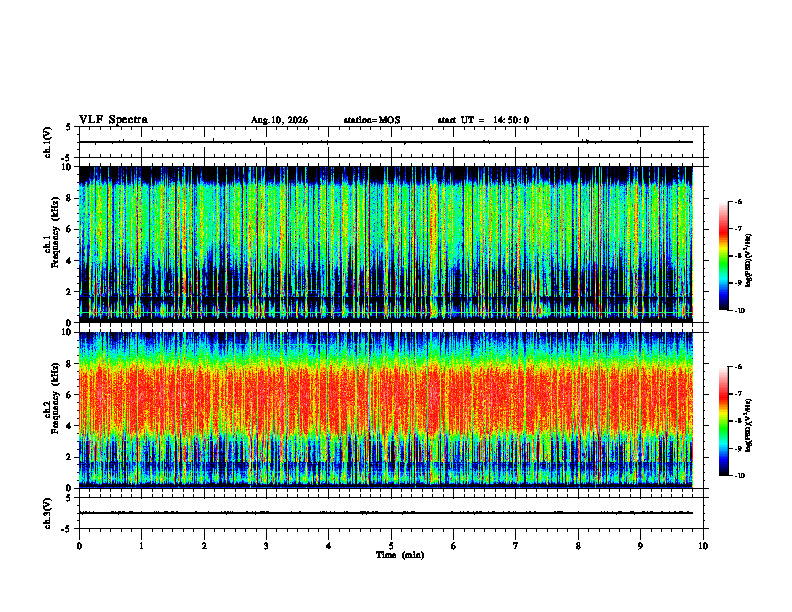Screen dimensions: 792x612
Task: Click the ch.1 spectrogram color scale bar
Action: click(x=723, y=256)
